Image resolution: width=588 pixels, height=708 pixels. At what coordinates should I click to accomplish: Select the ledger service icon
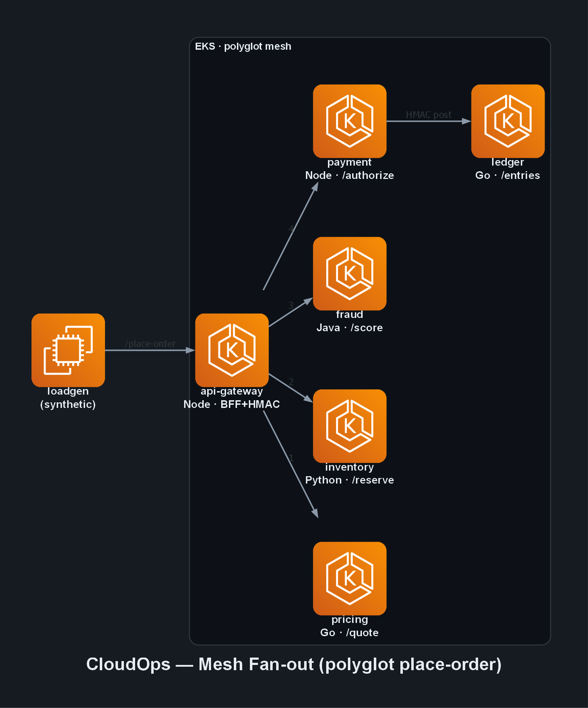coord(508,121)
